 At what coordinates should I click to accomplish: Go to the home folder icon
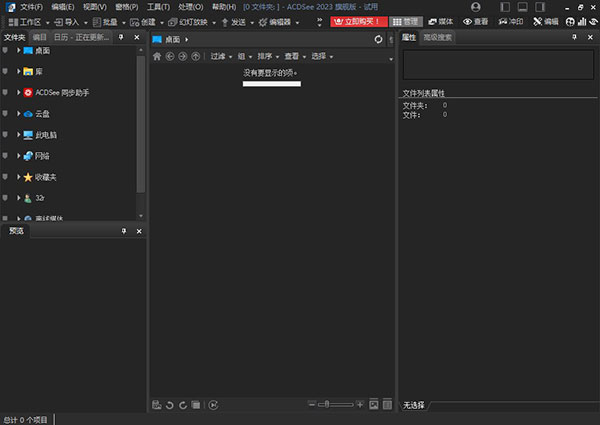tap(157, 56)
